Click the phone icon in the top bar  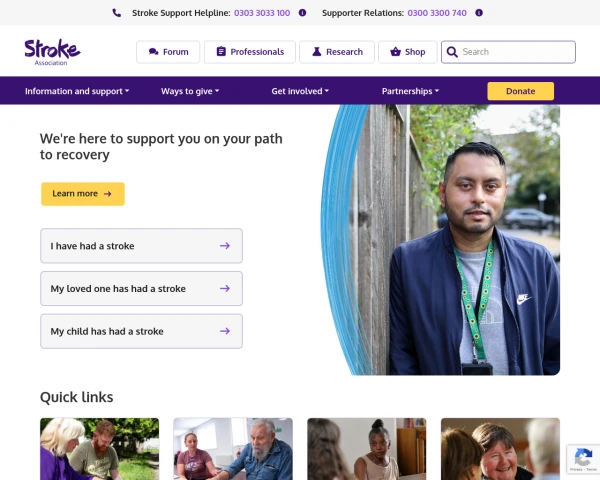click(x=117, y=13)
